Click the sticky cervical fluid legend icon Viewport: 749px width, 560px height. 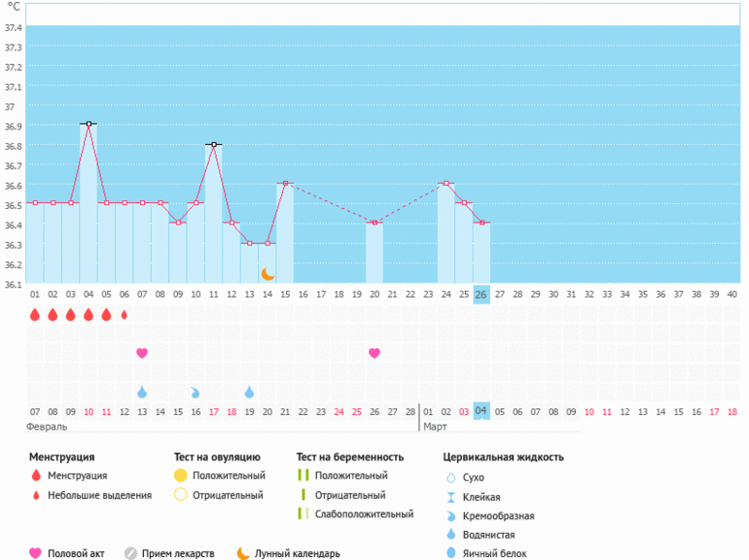450,497
